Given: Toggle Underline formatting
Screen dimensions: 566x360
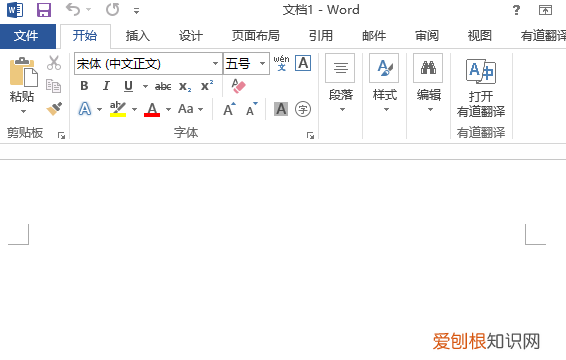Looking at the screenshot, I should (129, 86).
